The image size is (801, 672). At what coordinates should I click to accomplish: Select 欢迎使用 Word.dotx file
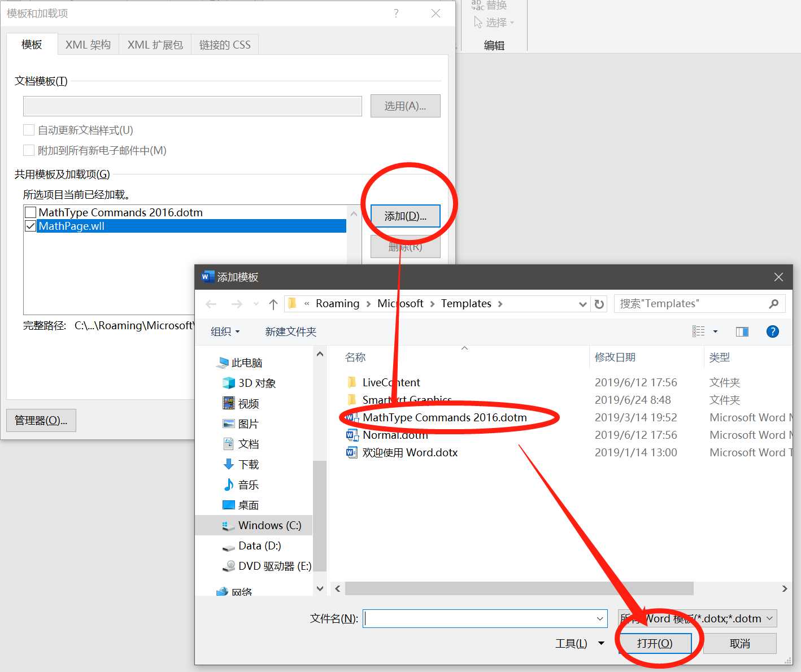coord(402,452)
